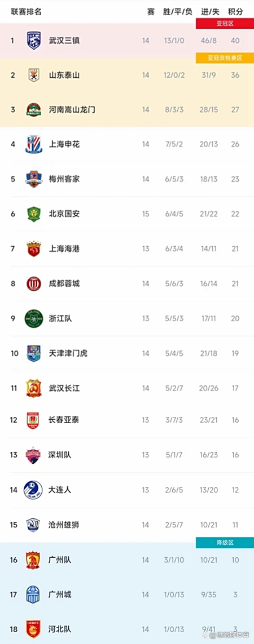Click the orange 亚冠资格赛区 zone tag
Screen dimensions: 254x644
tap(225, 59)
